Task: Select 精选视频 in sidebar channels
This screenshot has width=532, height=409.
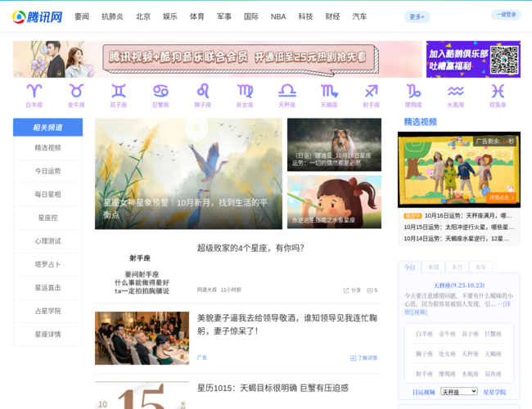Action: 47,148
